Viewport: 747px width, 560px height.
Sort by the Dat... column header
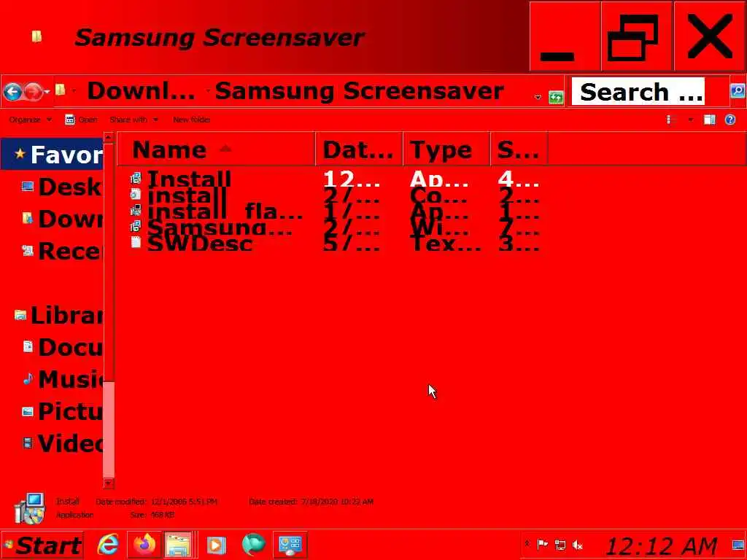(359, 149)
